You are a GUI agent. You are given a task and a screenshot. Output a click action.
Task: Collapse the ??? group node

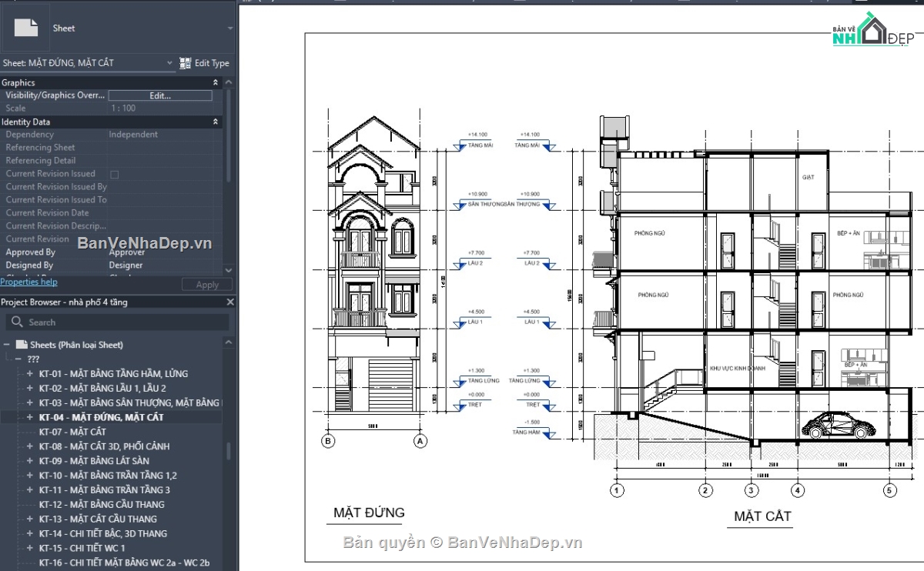[18, 359]
